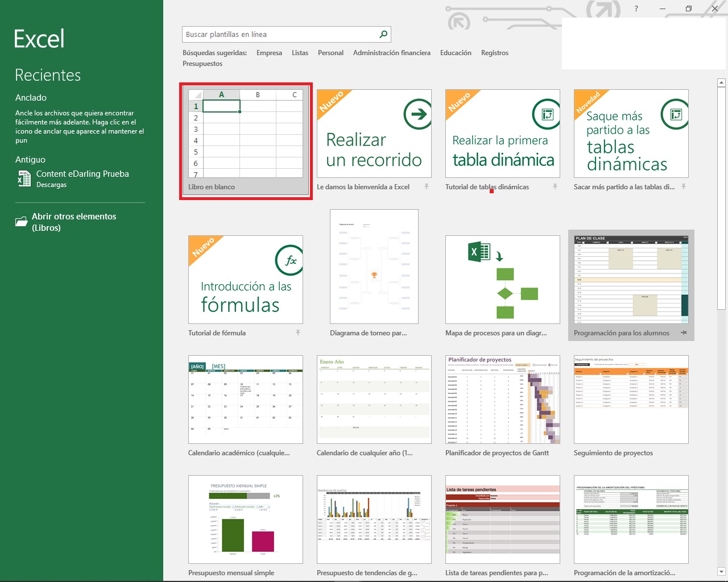Open the Programación de la amortización template
728x582 pixels.
pyautogui.click(x=631, y=519)
